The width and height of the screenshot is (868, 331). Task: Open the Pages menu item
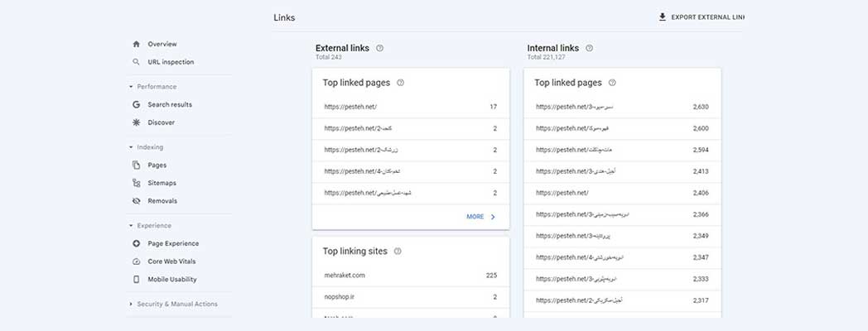(x=157, y=165)
